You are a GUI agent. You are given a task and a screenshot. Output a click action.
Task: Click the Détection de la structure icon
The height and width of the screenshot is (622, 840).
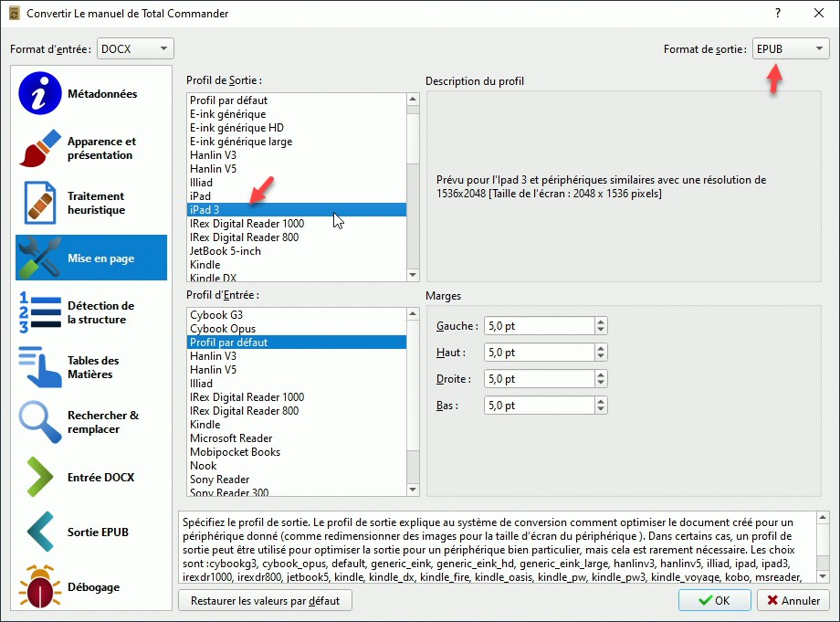click(39, 312)
